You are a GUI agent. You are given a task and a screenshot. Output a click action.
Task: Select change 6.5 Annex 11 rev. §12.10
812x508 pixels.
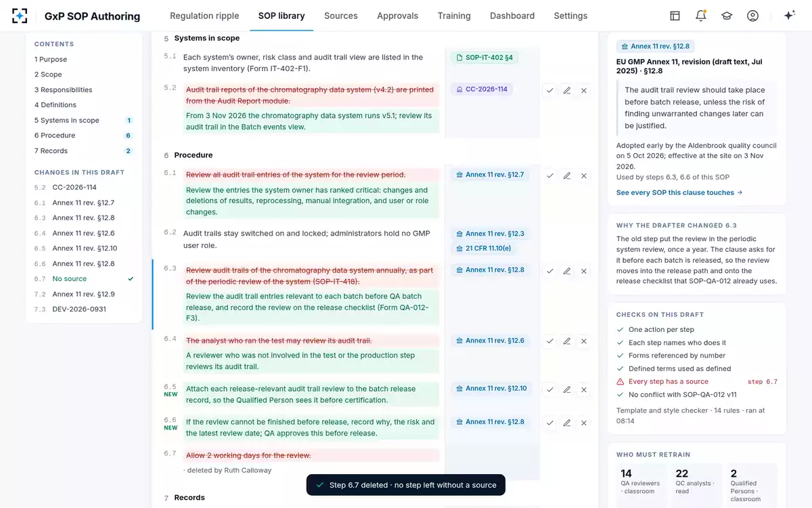point(84,249)
